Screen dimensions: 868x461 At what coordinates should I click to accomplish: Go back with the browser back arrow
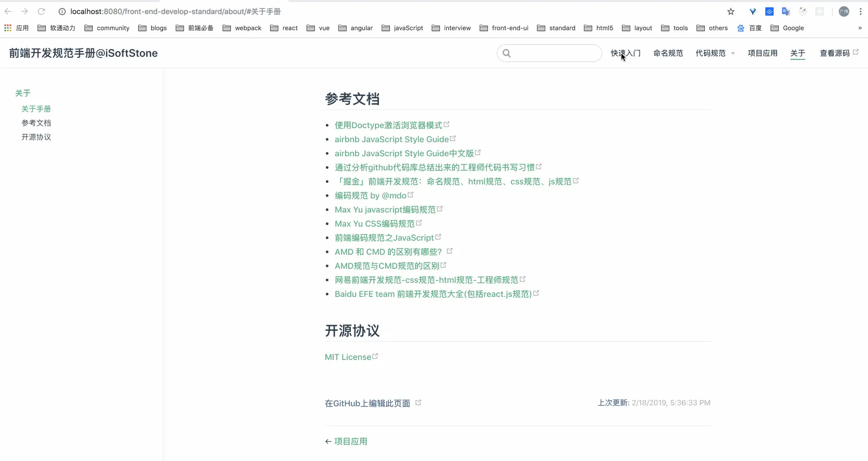click(8, 11)
